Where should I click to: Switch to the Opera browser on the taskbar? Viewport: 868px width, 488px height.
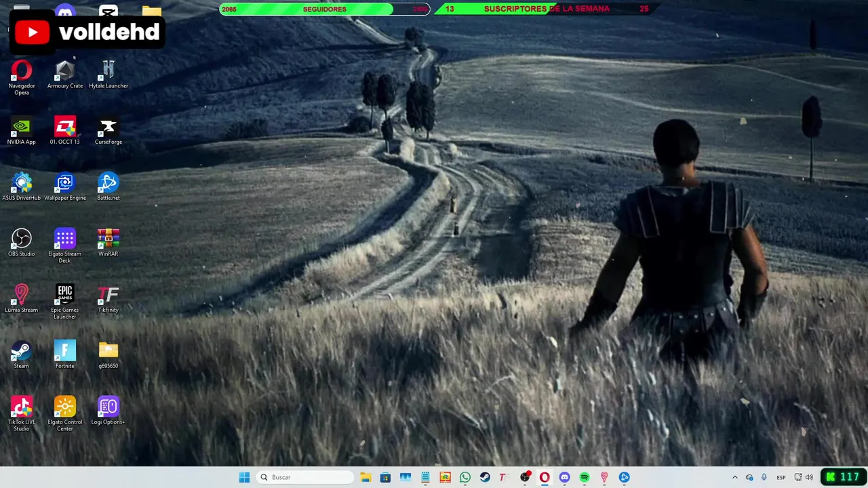[545, 477]
